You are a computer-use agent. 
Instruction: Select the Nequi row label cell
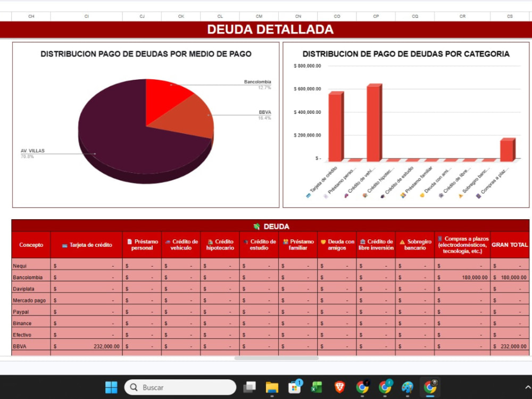31,264
